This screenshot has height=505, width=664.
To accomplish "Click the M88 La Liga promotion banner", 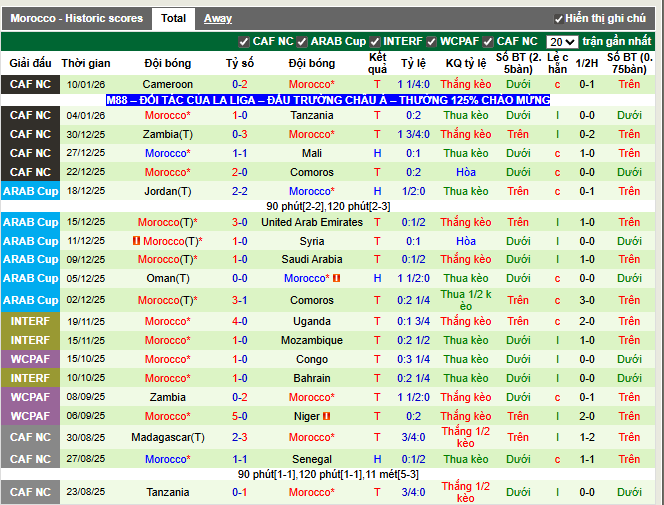I will [328, 100].
